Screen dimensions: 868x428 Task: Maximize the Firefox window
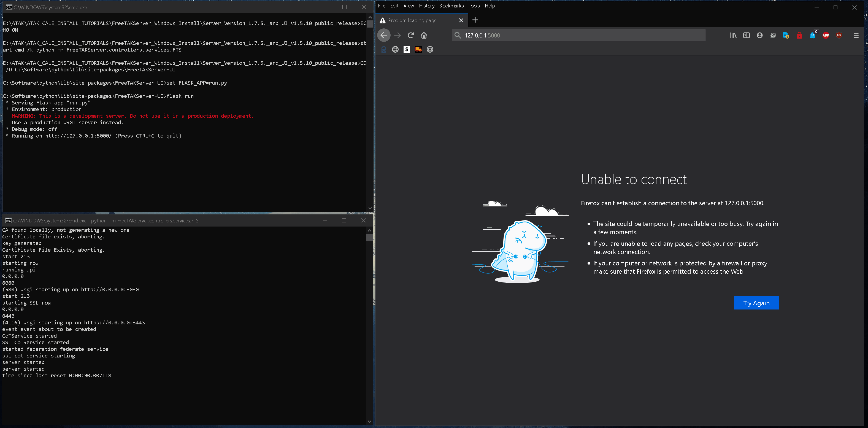pos(835,7)
